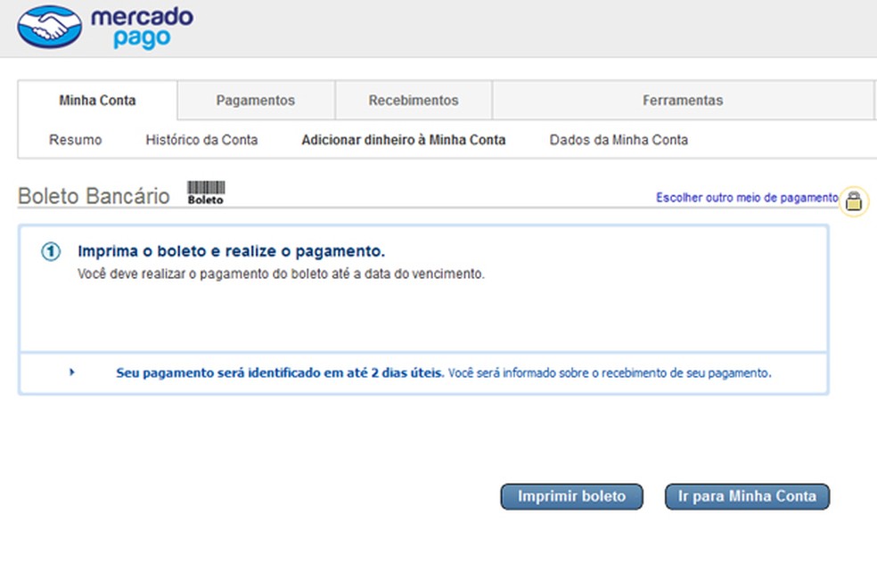Click the Imprimir boleto button

tap(571, 496)
